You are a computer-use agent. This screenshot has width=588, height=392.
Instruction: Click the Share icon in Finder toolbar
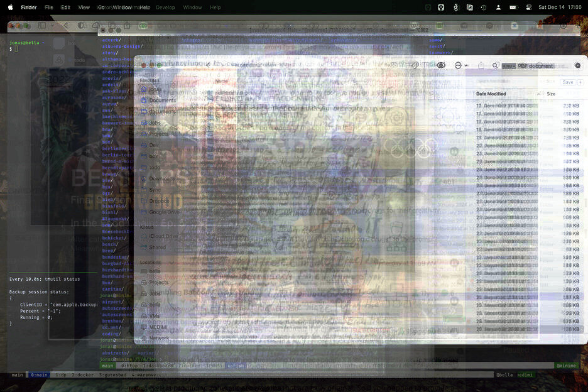pos(481,65)
